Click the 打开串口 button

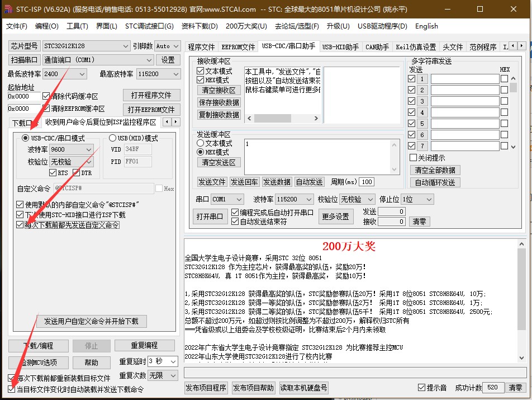(210, 217)
